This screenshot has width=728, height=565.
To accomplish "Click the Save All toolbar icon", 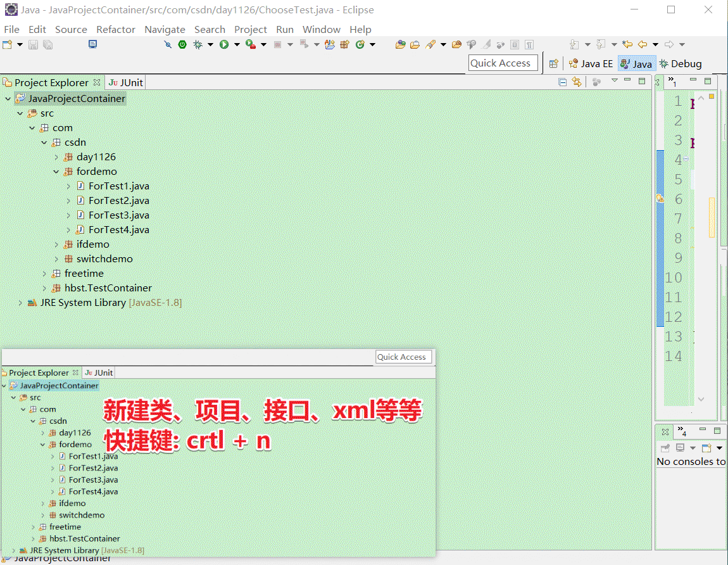I will click(x=47, y=44).
